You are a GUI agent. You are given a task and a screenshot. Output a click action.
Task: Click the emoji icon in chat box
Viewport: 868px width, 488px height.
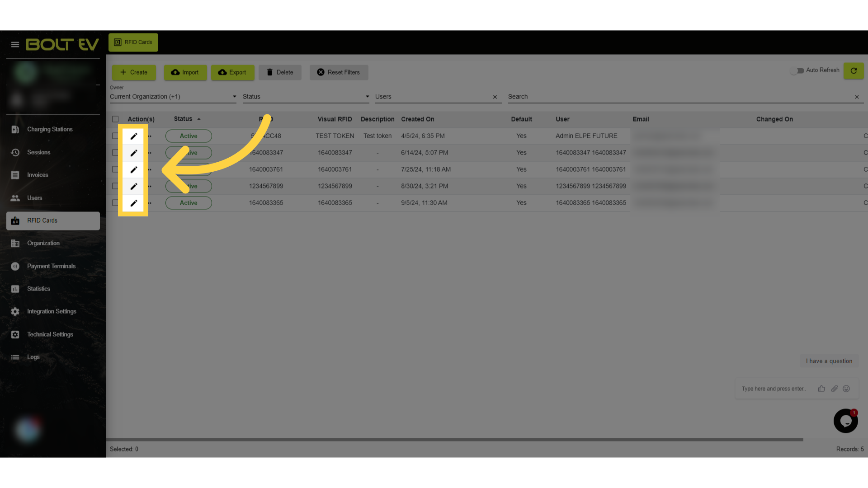point(846,389)
